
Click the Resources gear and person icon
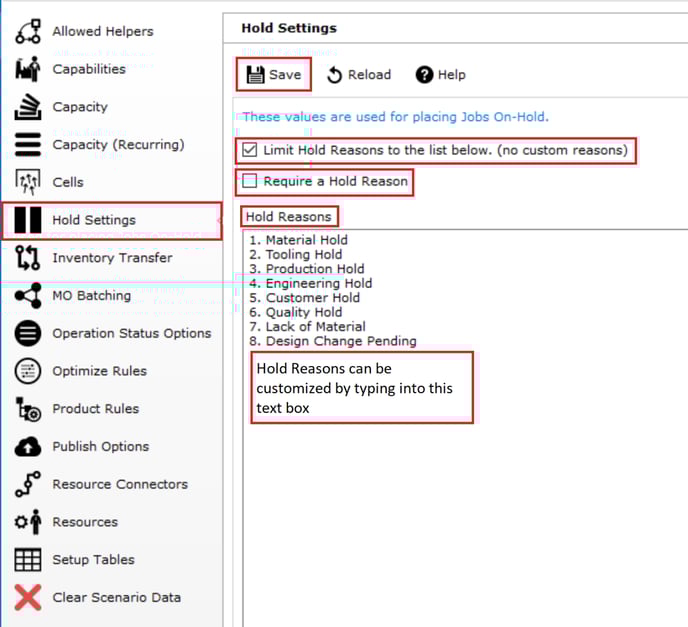(x=28, y=522)
